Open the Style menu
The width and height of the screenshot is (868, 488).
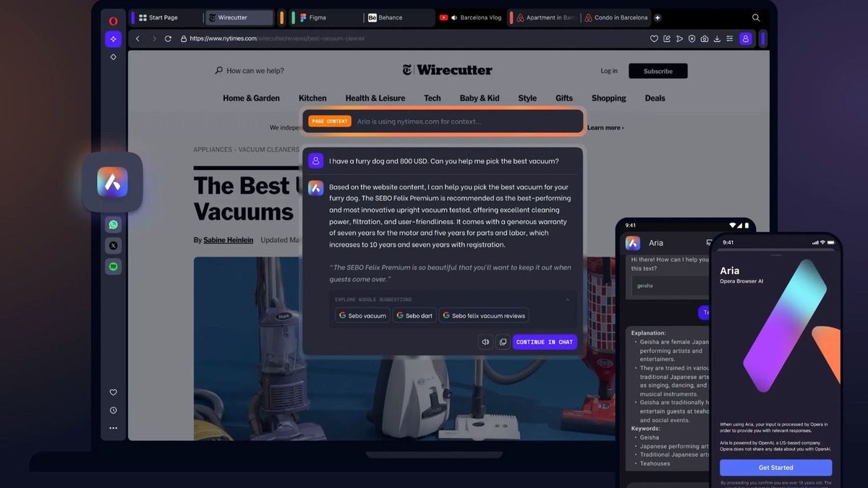click(527, 98)
